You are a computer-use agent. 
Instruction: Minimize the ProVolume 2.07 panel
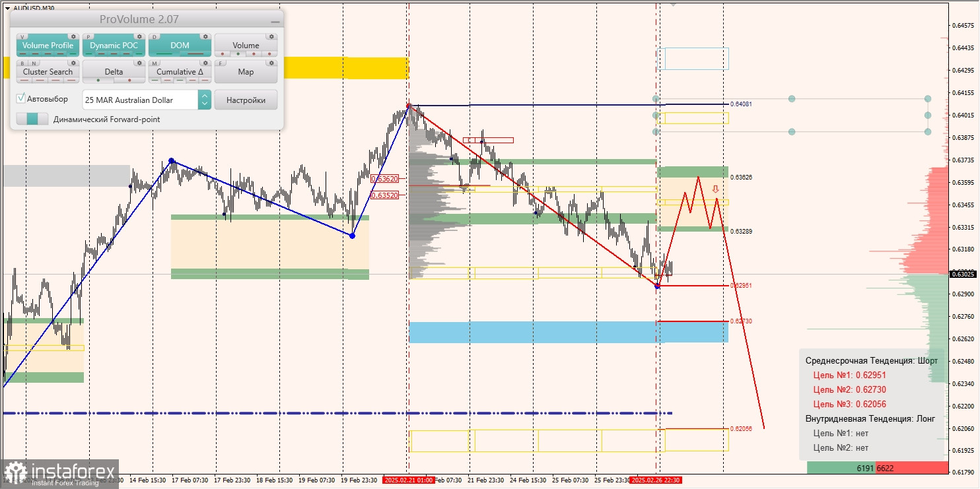[275, 22]
